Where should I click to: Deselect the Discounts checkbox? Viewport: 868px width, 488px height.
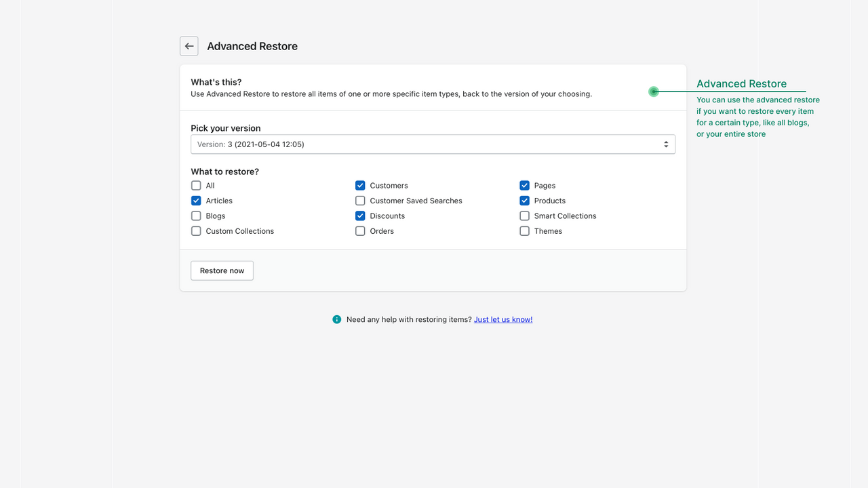pos(359,216)
